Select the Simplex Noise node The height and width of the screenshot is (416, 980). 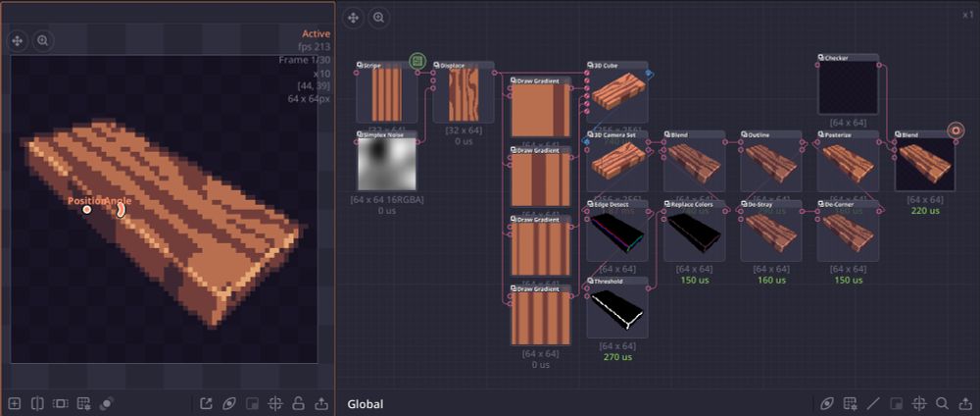click(x=387, y=163)
